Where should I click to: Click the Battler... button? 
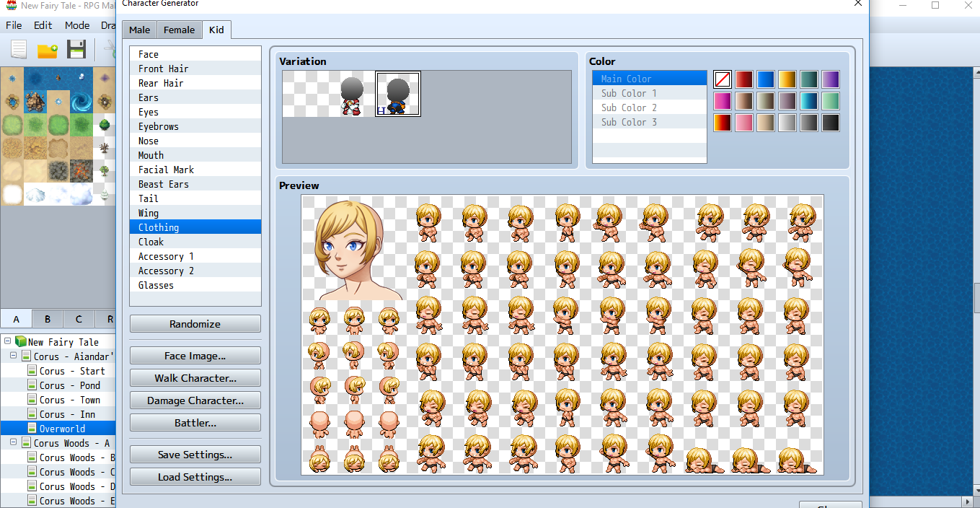pyautogui.click(x=195, y=423)
